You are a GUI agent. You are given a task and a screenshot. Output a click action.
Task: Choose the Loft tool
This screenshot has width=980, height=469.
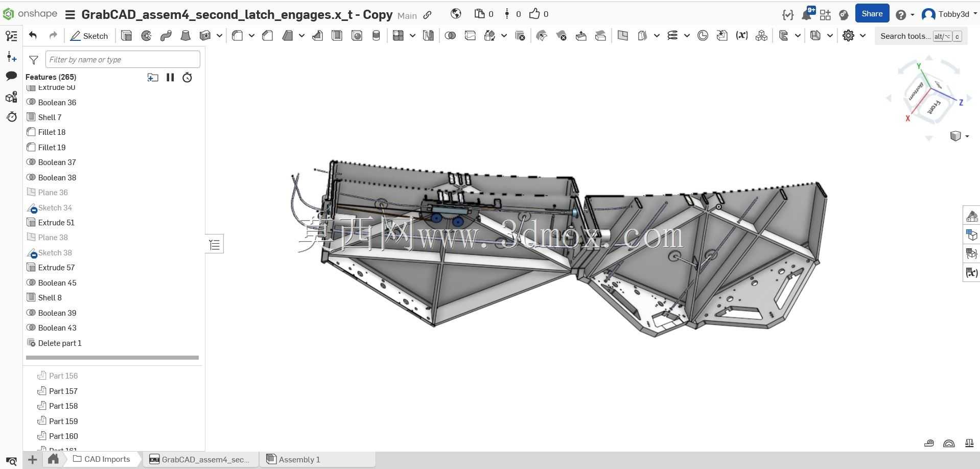click(185, 36)
